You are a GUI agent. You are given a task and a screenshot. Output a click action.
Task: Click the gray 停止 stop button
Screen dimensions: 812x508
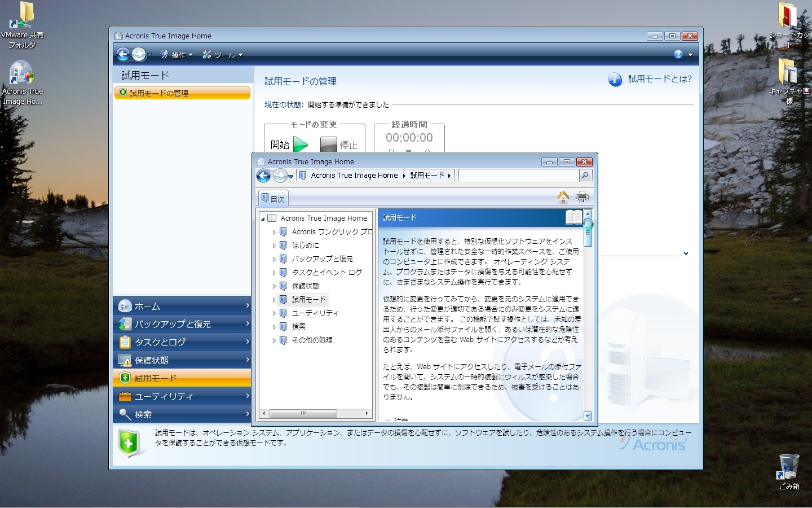(328, 144)
